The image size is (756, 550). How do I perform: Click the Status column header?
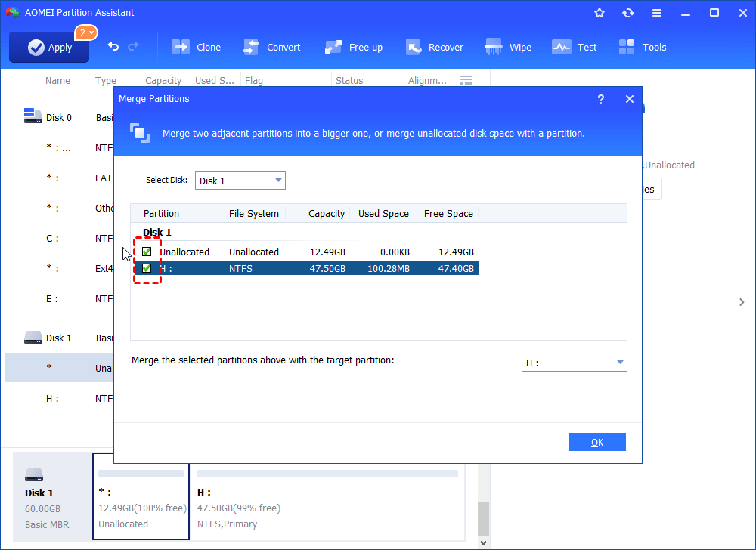[349, 80]
